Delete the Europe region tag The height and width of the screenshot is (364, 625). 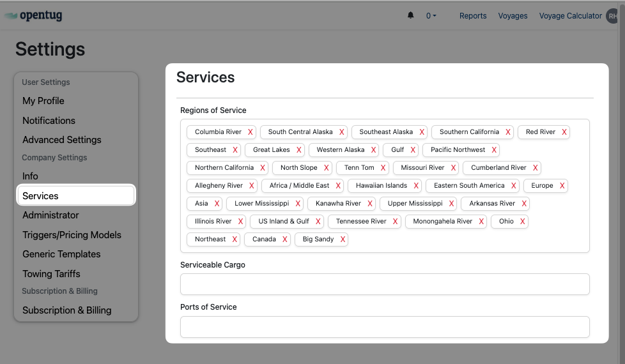(x=562, y=186)
